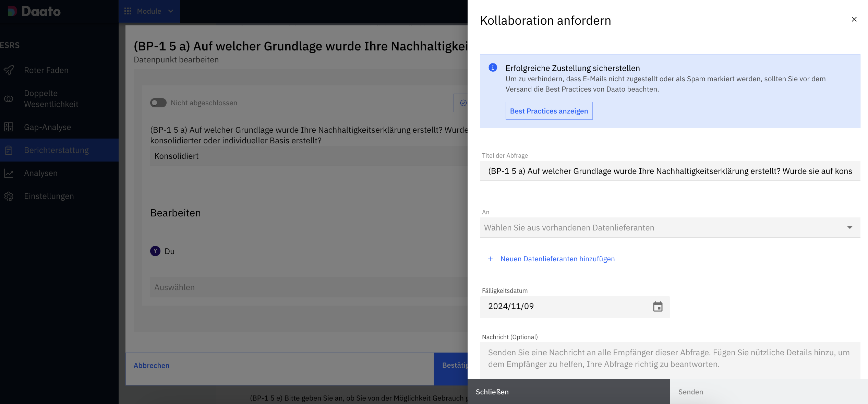Click the Roter Faden rocket icon
Viewport: 868px width, 404px height.
point(9,70)
